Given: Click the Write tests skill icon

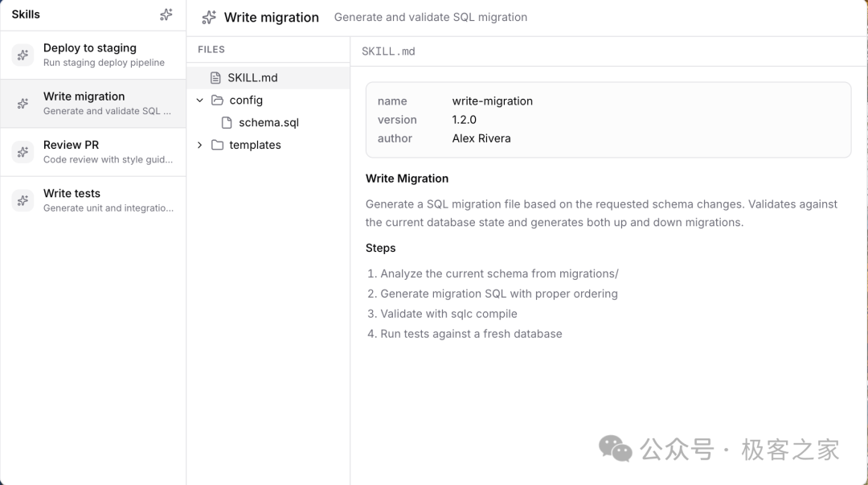Looking at the screenshot, I should click(x=23, y=200).
